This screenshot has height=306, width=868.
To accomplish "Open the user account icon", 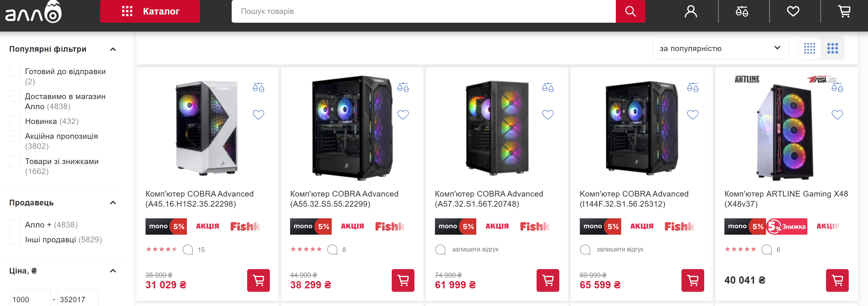I will coord(690,11).
